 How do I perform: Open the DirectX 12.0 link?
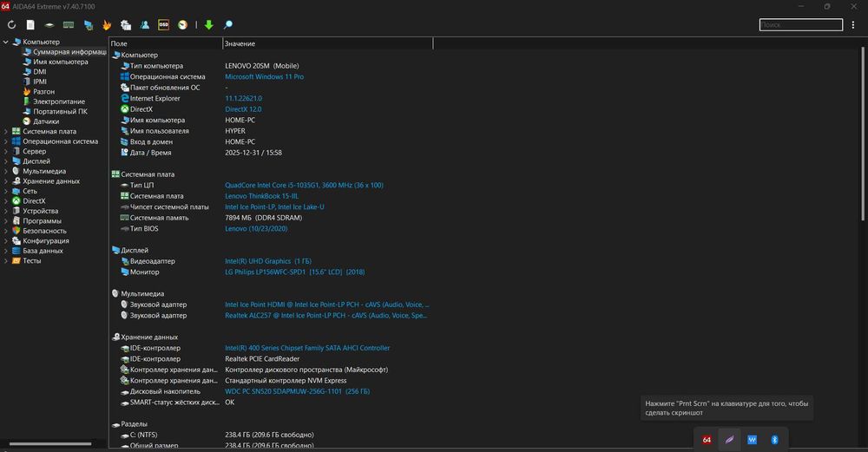pyautogui.click(x=243, y=109)
